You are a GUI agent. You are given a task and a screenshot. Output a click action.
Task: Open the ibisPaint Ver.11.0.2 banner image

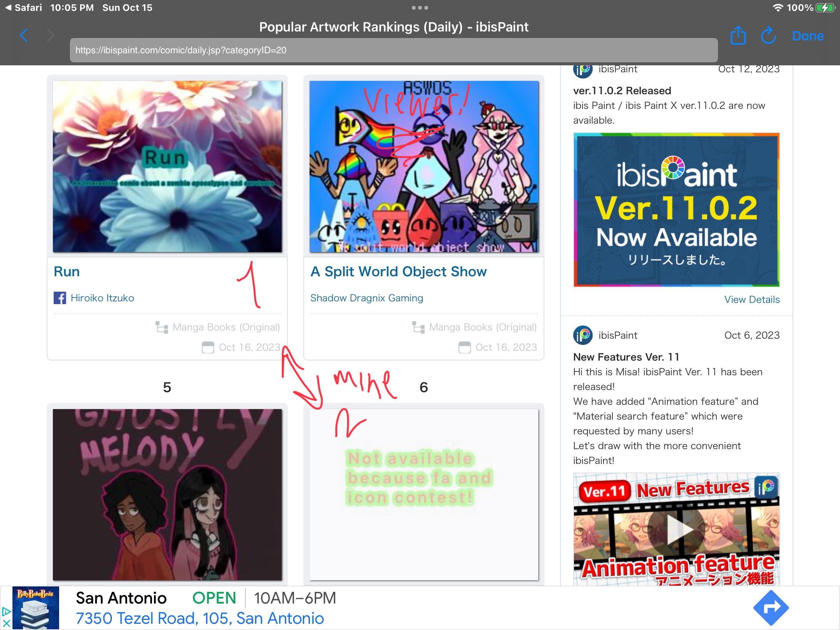[676, 210]
